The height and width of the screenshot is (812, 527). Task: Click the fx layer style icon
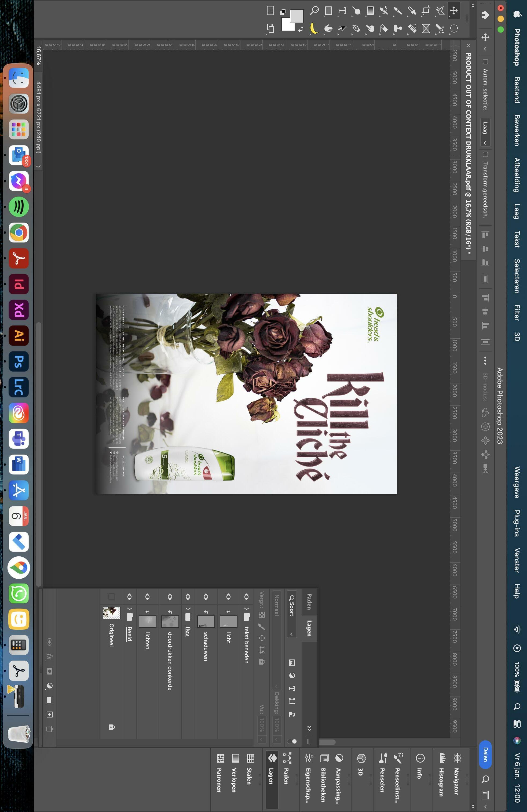(49, 657)
